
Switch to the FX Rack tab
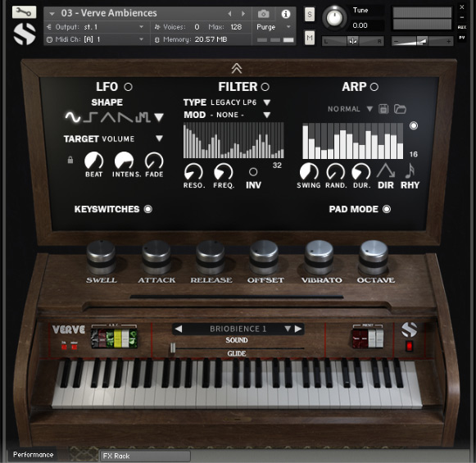tap(145, 456)
